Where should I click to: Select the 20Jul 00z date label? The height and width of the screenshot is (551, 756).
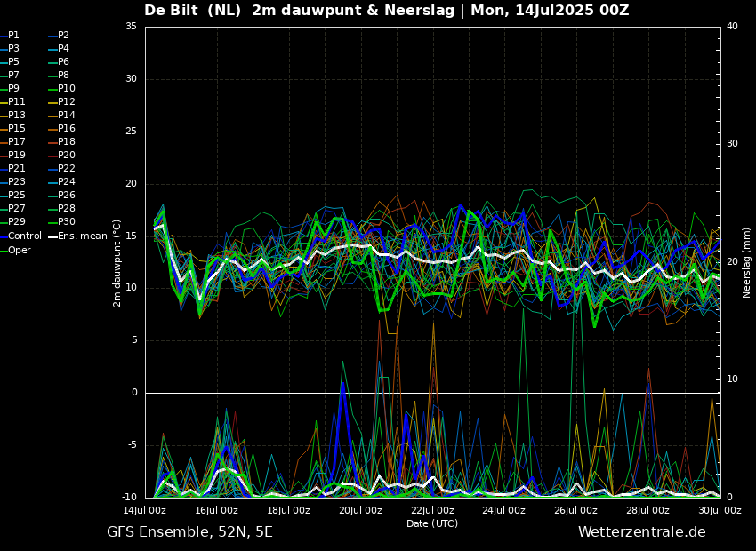360,510
